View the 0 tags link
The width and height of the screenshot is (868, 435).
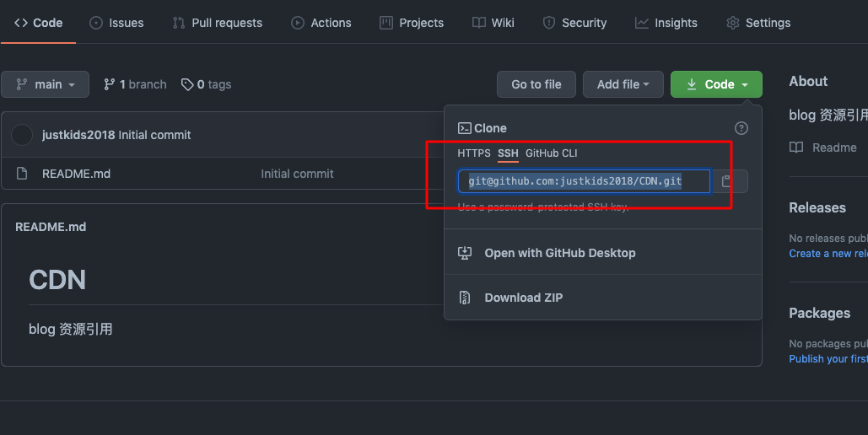point(206,84)
